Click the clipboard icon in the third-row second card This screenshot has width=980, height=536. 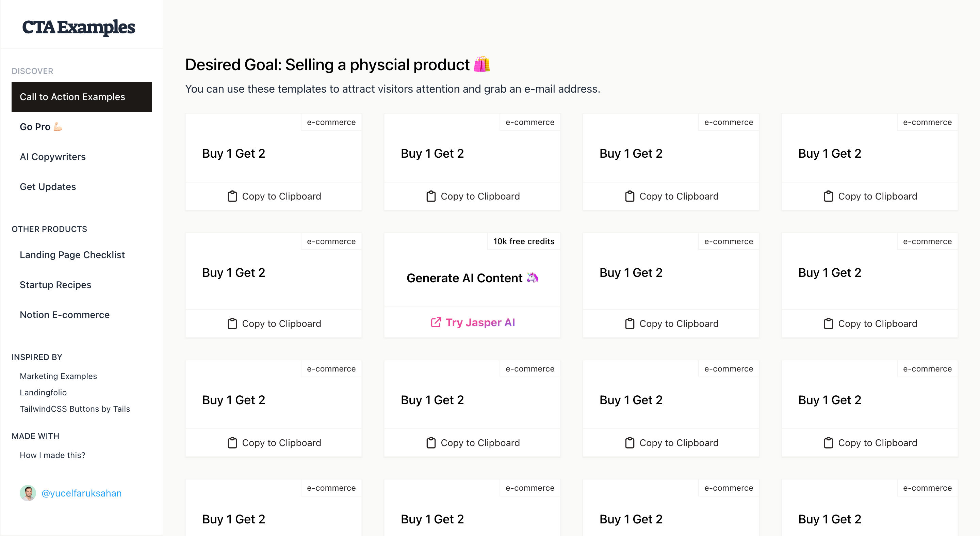[x=431, y=443]
